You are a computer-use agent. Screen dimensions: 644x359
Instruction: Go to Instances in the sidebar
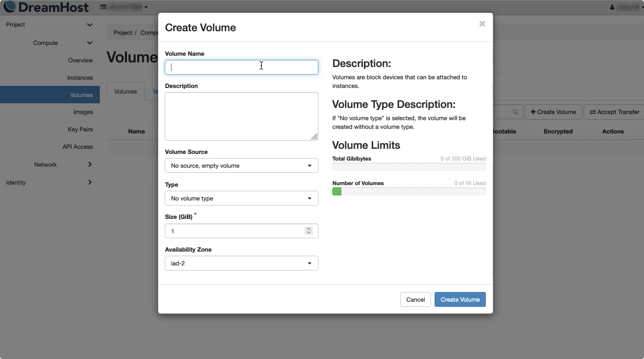coord(80,78)
